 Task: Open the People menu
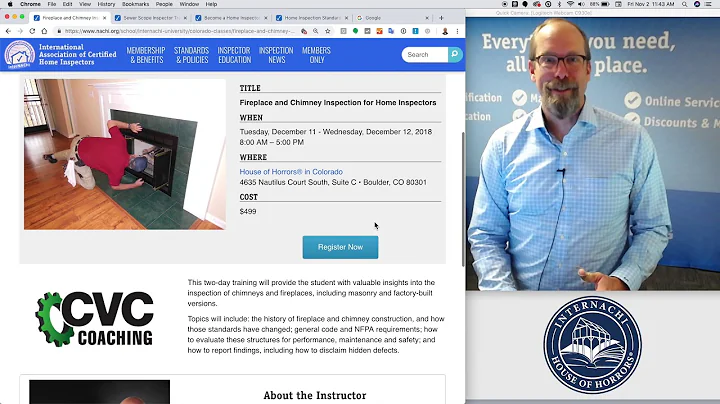point(164,4)
